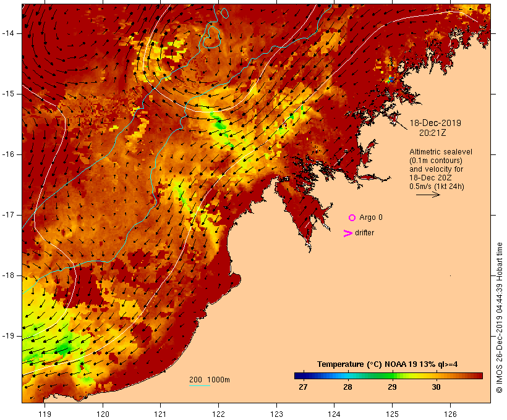
Task: Click the 28 color bar tick label
Action: pyautogui.click(x=347, y=387)
